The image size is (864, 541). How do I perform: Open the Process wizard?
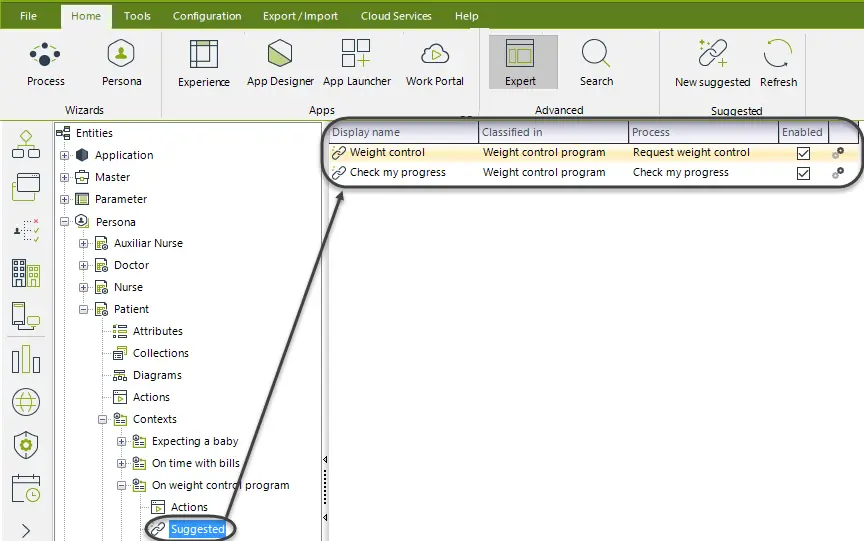tap(45, 64)
